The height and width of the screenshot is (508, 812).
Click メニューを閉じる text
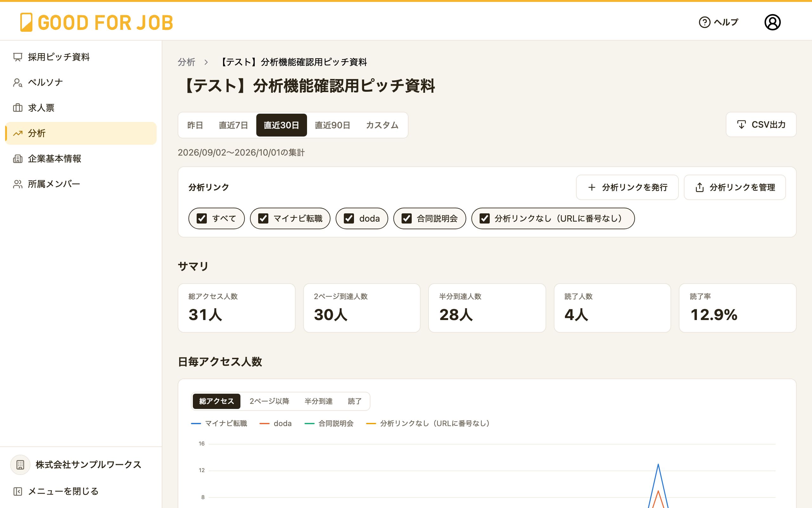(63, 491)
